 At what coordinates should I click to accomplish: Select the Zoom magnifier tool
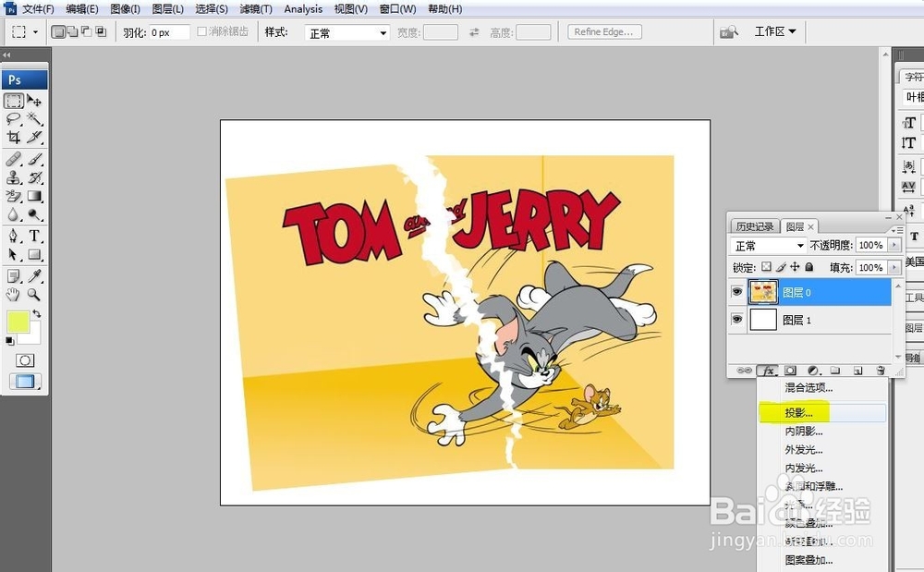(x=34, y=294)
